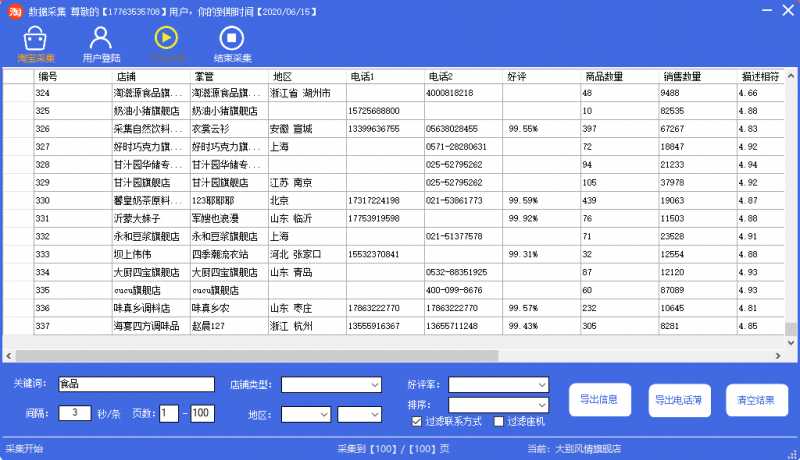Screen dimensions: 800x460
Task: Open the first 地区 province dropdown
Action: pos(306,414)
